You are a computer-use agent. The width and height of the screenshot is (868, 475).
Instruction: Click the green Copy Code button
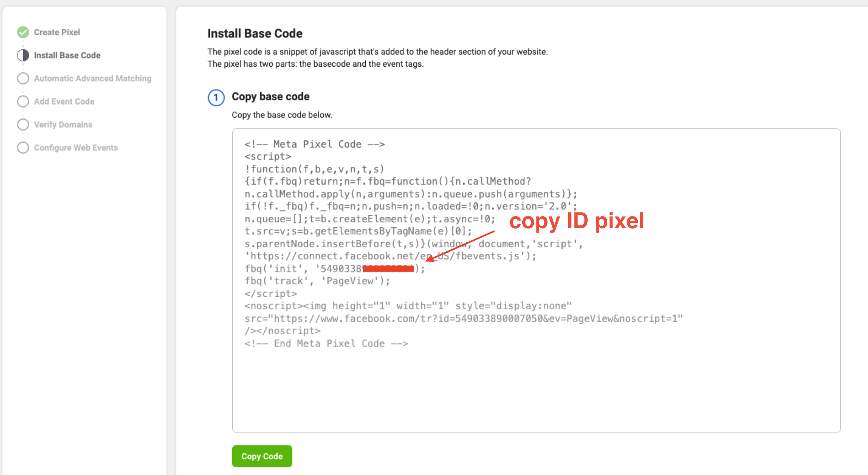pos(262,456)
